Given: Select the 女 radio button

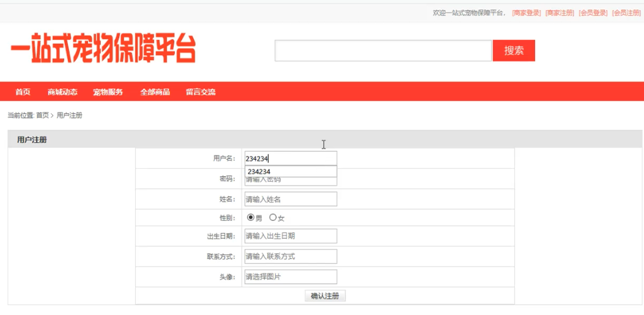Looking at the screenshot, I should [273, 218].
